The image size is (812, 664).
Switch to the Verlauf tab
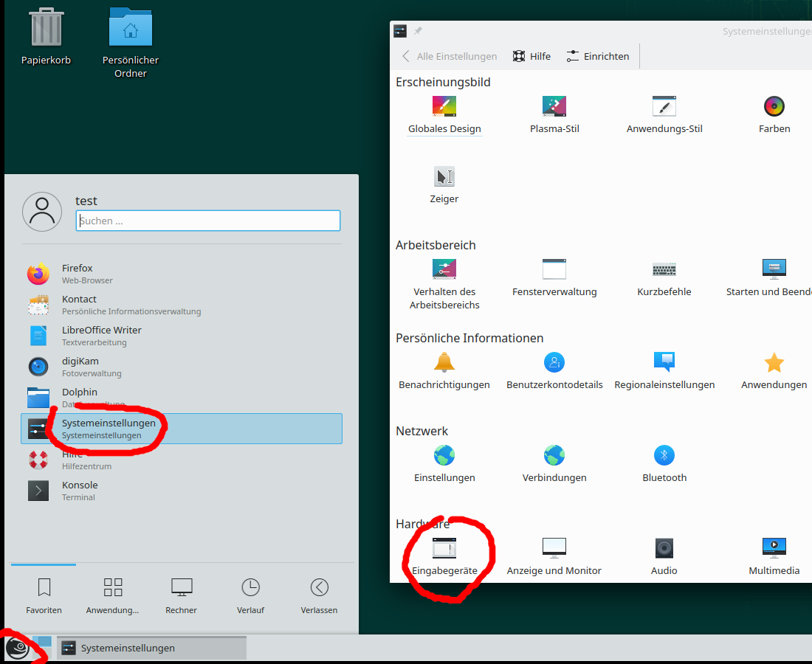pyautogui.click(x=251, y=595)
